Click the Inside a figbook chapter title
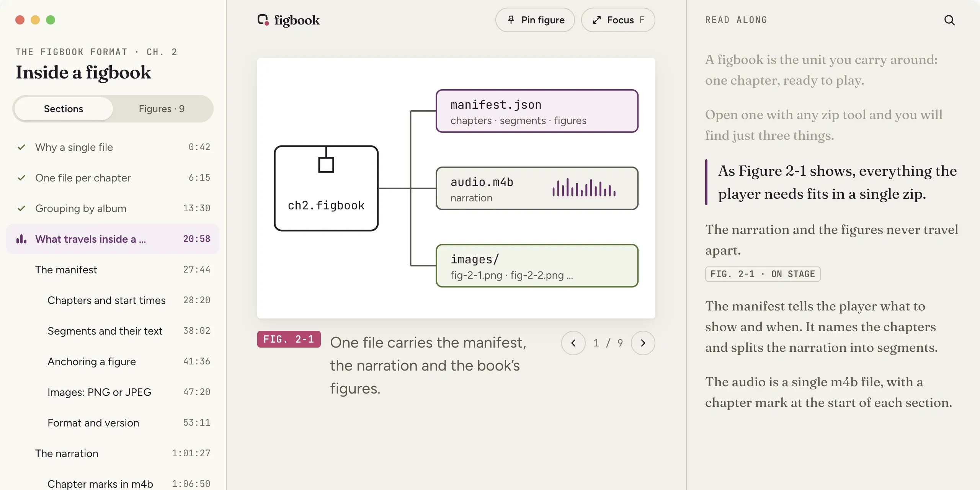Image resolution: width=980 pixels, height=490 pixels. click(x=83, y=72)
